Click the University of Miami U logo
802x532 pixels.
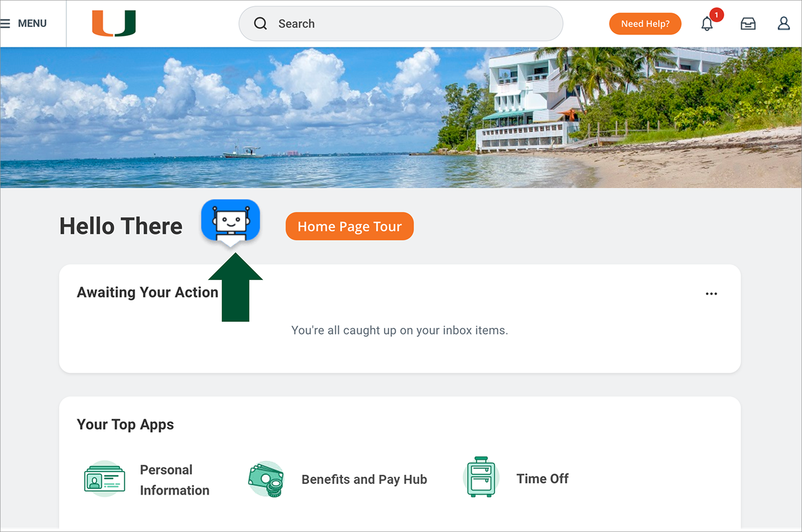pyautogui.click(x=114, y=23)
